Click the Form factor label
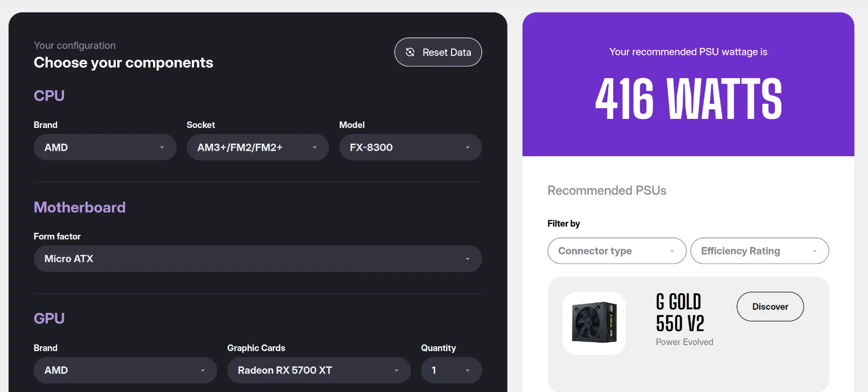 (57, 236)
